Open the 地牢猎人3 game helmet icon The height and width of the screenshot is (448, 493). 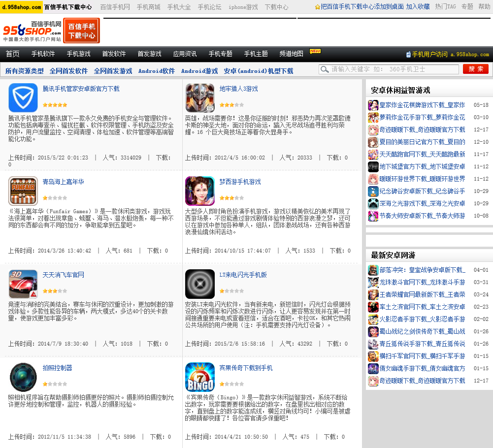tap(199, 98)
